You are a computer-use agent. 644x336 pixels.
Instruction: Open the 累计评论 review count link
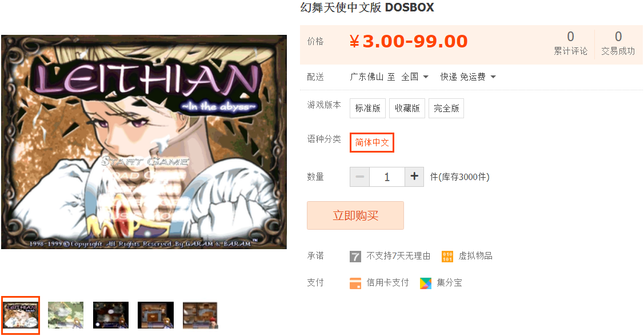[570, 43]
